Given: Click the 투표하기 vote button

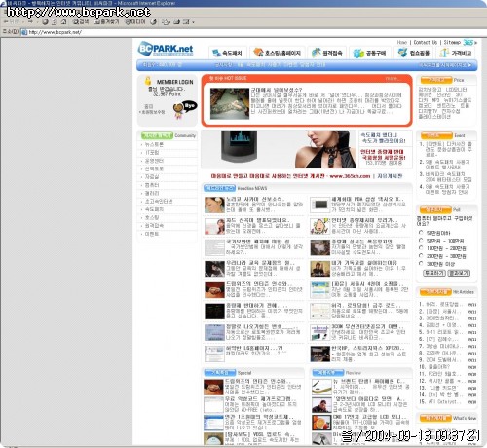Looking at the screenshot, I should (x=434, y=273).
